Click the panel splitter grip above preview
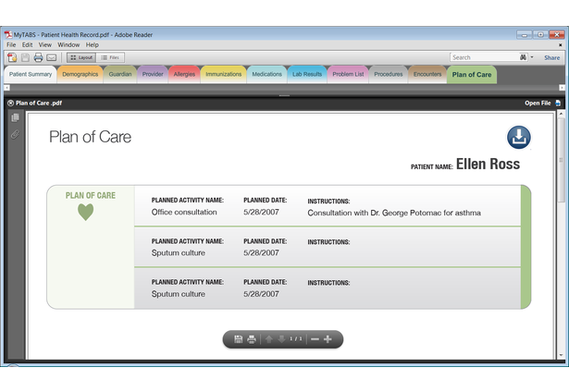 pyautogui.click(x=284, y=96)
